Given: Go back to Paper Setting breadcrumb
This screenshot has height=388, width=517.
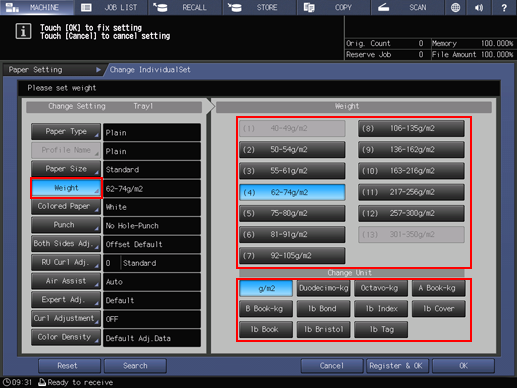Looking at the screenshot, I should (x=53, y=70).
